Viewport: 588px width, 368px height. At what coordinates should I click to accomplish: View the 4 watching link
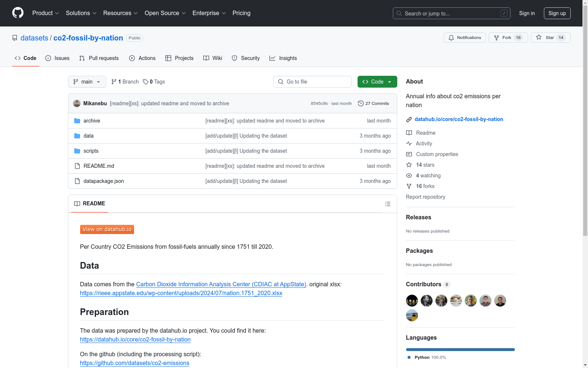point(423,176)
